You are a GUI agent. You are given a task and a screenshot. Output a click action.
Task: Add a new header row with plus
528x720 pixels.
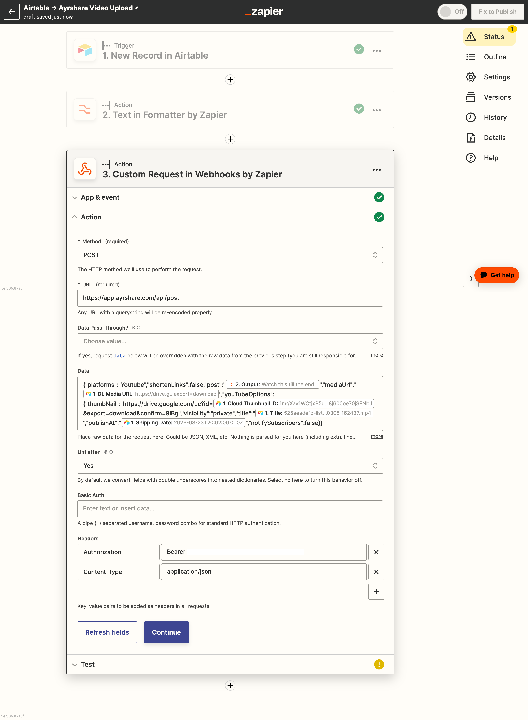coord(376,591)
